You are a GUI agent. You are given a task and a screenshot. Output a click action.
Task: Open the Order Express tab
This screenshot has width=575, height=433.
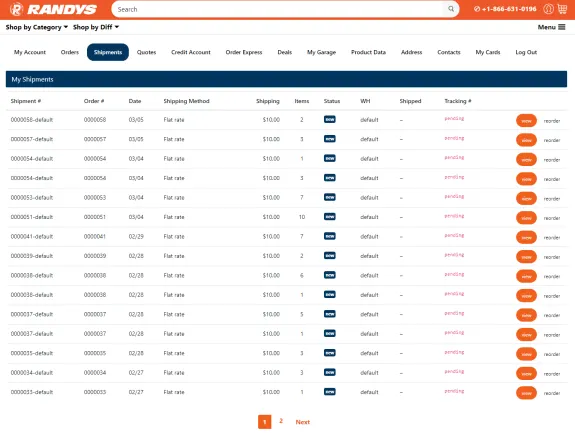click(244, 52)
